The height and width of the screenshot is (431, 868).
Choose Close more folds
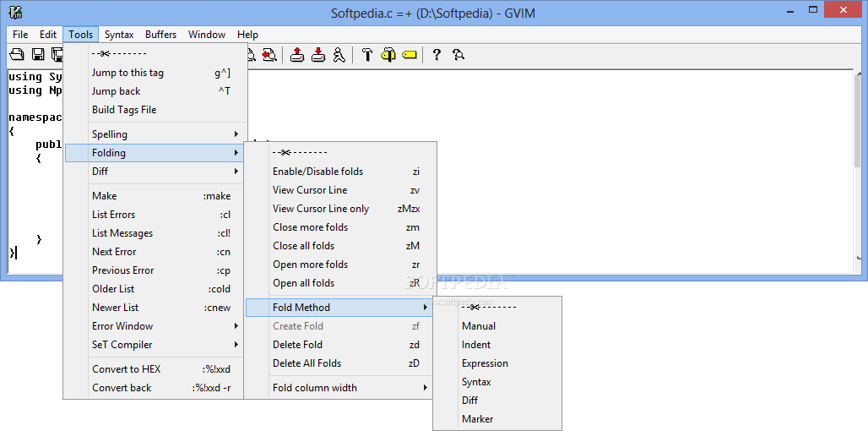(341, 227)
